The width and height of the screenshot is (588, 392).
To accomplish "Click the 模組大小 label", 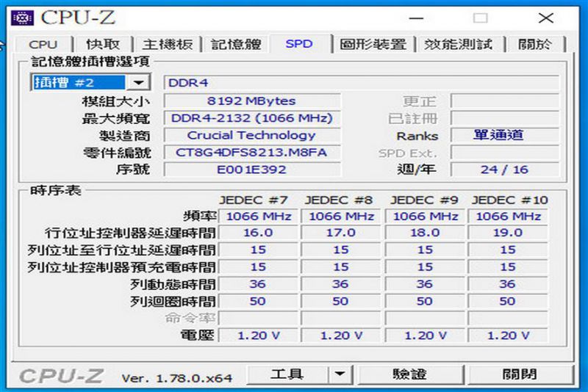I will 116,101.
